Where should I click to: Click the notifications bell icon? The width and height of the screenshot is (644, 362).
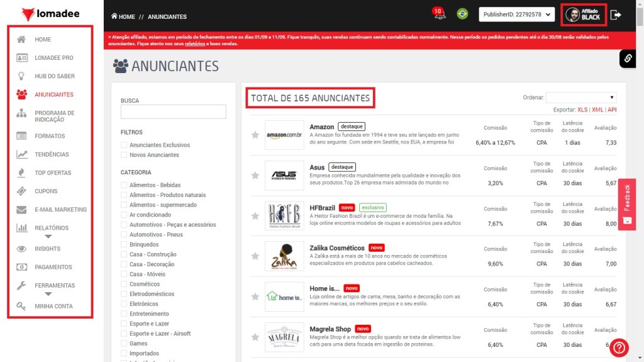438,14
